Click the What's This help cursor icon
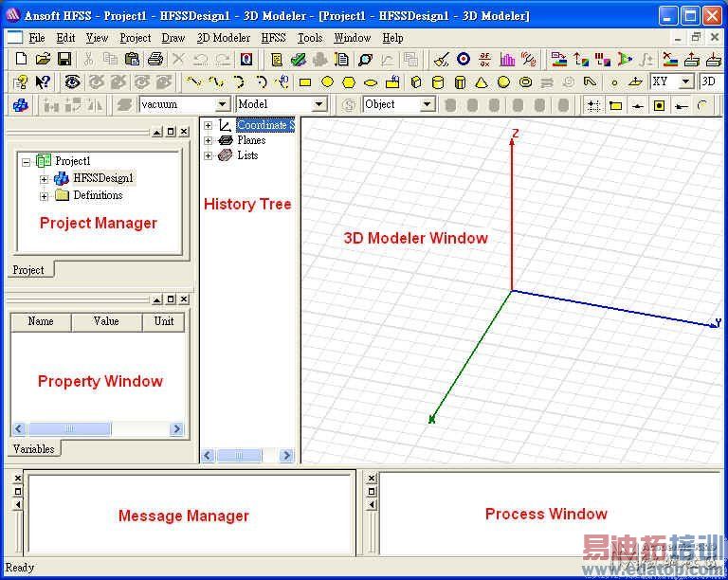Image resolution: width=728 pixels, height=580 pixels. pos(43,82)
